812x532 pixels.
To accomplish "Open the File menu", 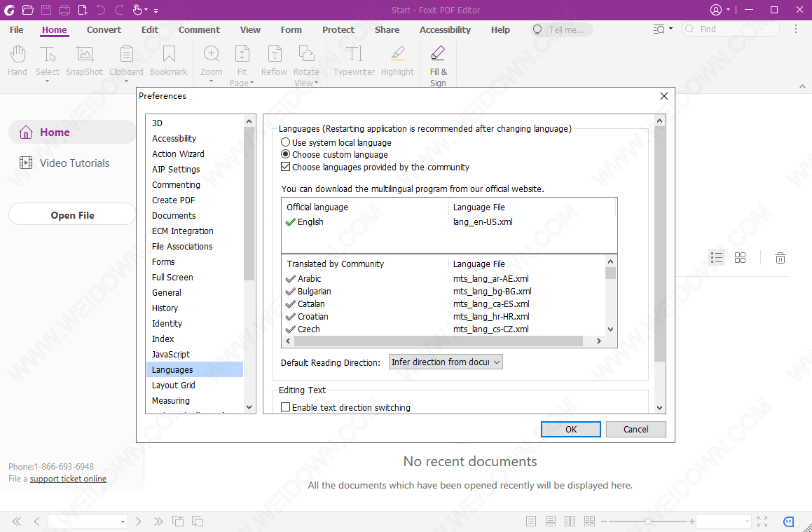I will click(x=17, y=29).
